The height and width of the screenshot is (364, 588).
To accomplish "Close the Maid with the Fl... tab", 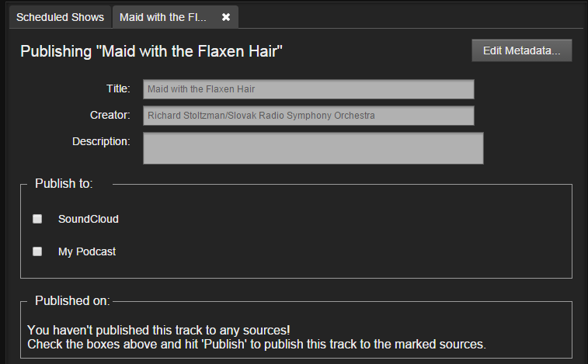I will tap(226, 17).
